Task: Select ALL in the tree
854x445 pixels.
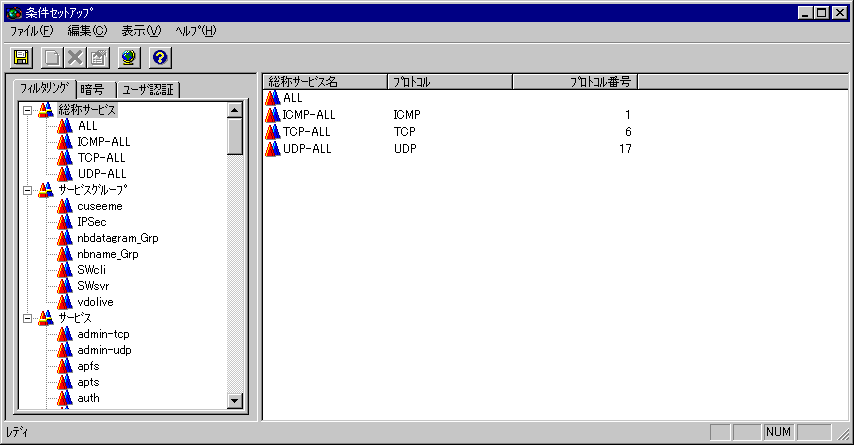Action: [x=87, y=126]
